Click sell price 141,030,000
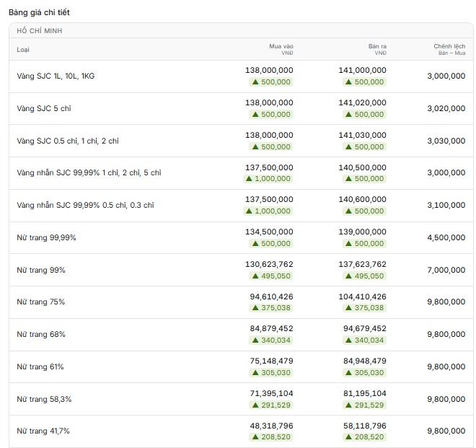 click(363, 135)
